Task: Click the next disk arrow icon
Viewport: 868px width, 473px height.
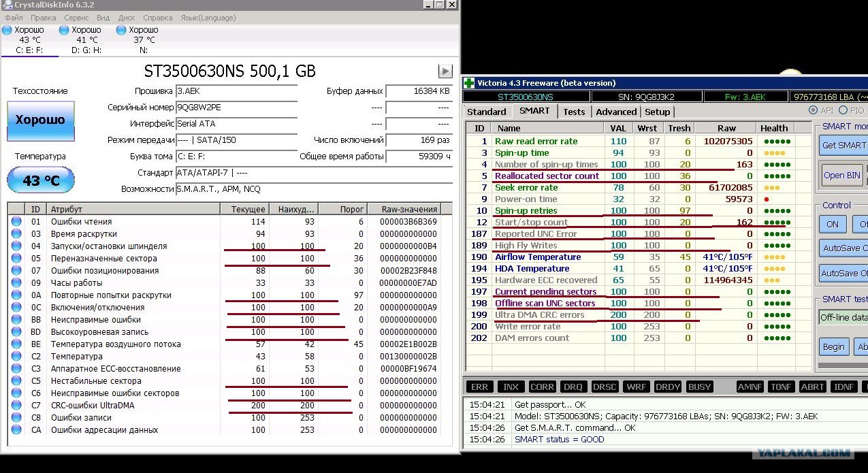Action: (x=445, y=71)
